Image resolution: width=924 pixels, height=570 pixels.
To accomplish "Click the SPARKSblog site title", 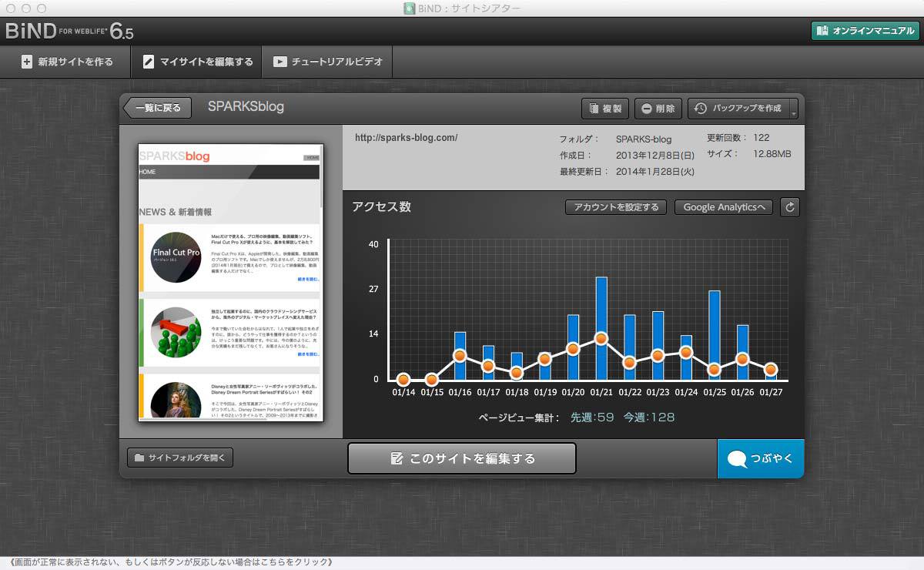I will coord(246,107).
